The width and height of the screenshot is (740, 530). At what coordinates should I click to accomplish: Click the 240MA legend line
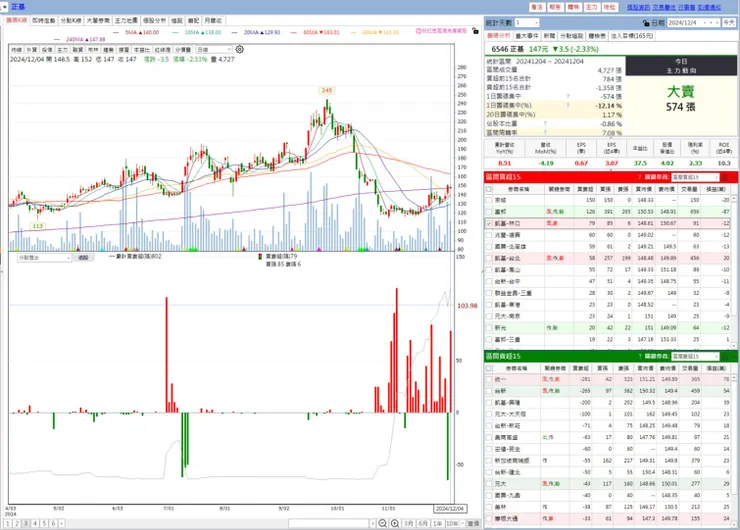80,40
